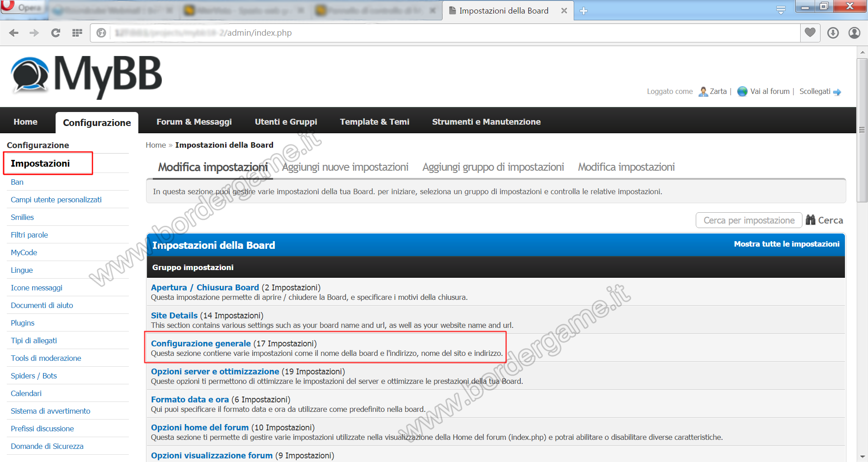Screen dimensions: 868x462
Task: Open Impostazioni in the sidebar
Action: [40, 163]
